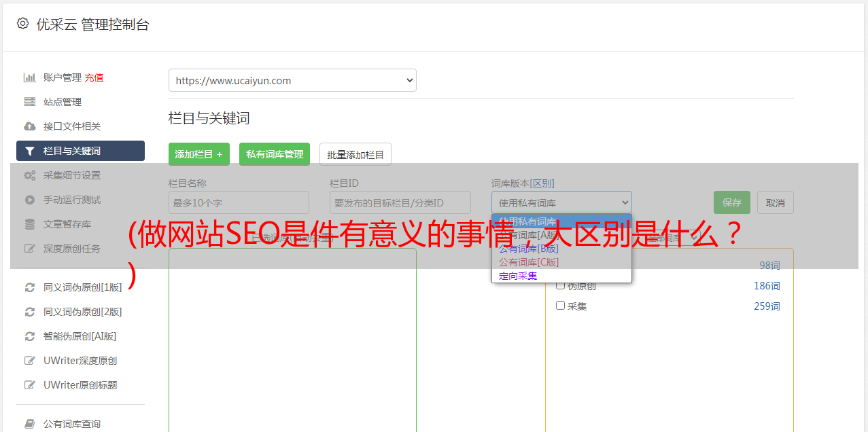
Task: Click the red 充值 recharge link
Action: [94, 77]
